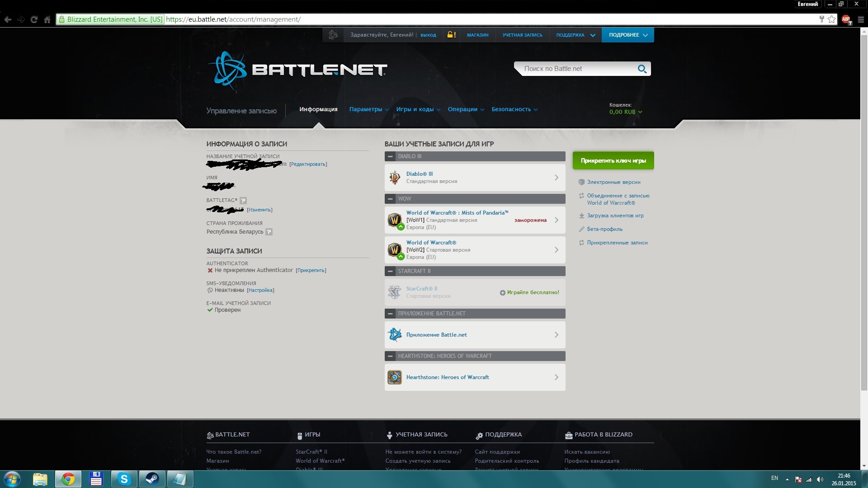Click Прикрепить next to Authenticator
Screen dimensions: 868x488
click(x=311, y=270)
